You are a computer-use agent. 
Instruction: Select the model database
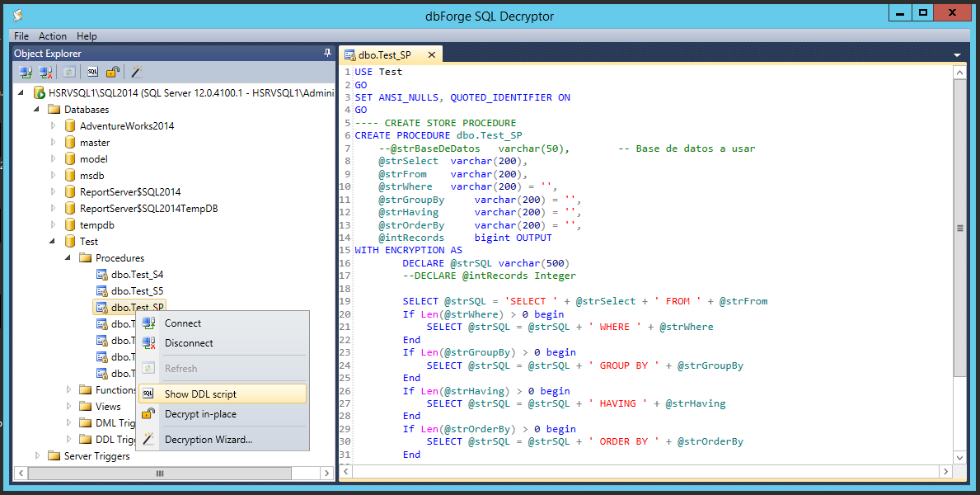[x=94, y=159]
